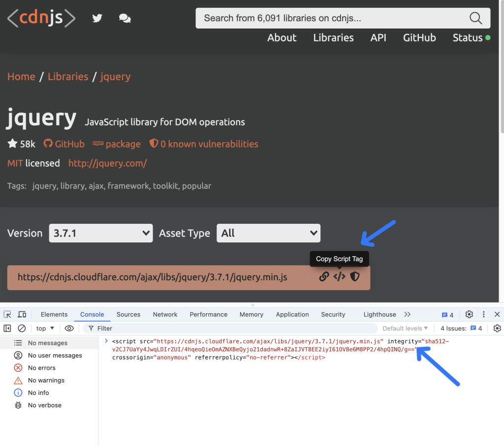Click the clear console icon
Image resolution: width=504 pixels, height=446 pixels.
pos(22,328)
